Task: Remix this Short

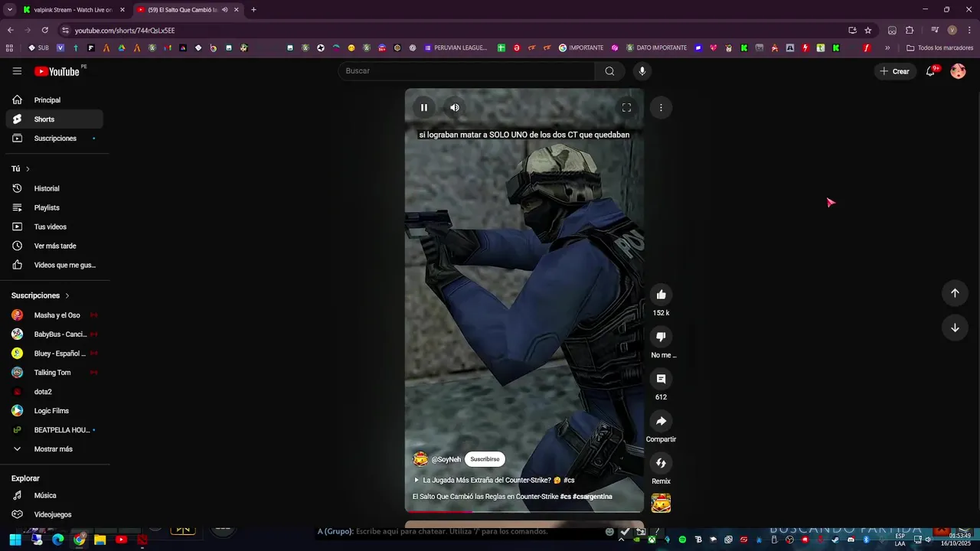Action: pyautogui.click(x=661, y=463)
